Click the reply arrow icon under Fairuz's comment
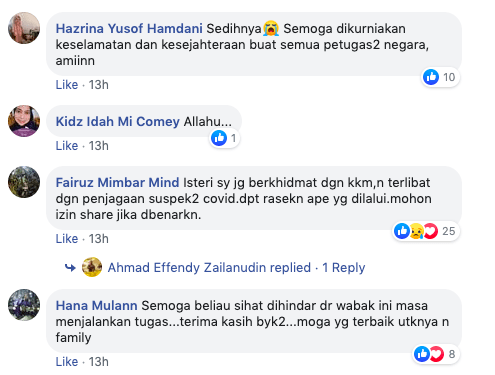495x375 pixels. click(x=70, y=267)
